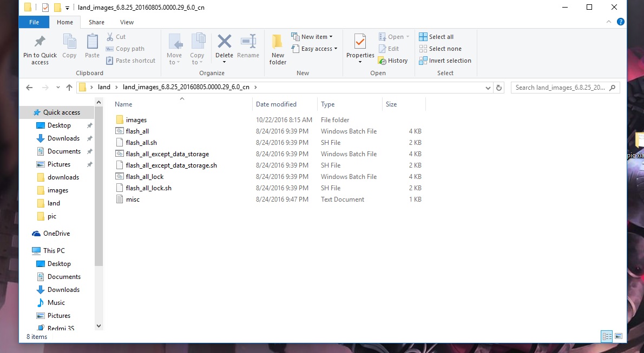The image size is (644, 353).
Task: Go back with the left arrow
Action: 29,88
